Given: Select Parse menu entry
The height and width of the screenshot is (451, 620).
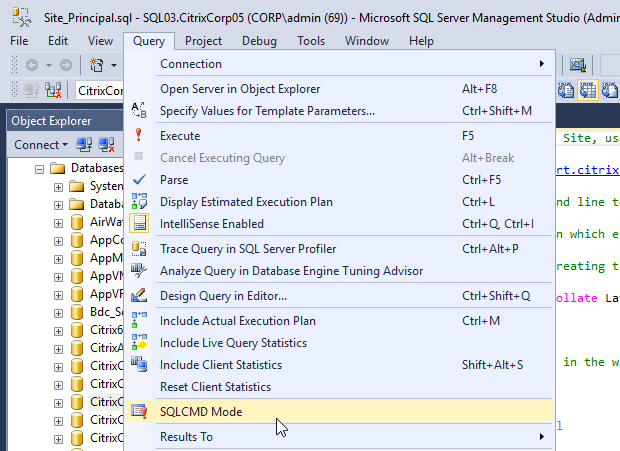Looking at the screenshot, I should click(x=339, y=180).
